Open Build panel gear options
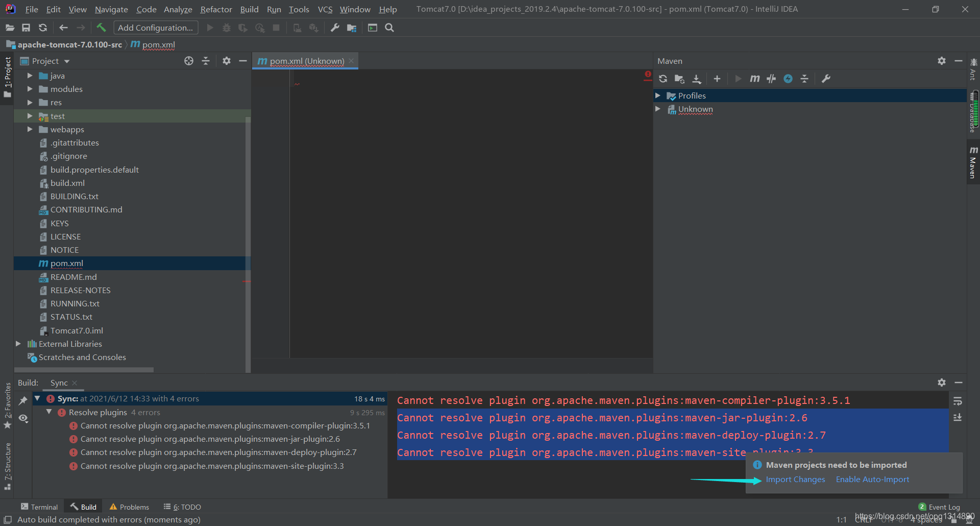 (942, 382)
